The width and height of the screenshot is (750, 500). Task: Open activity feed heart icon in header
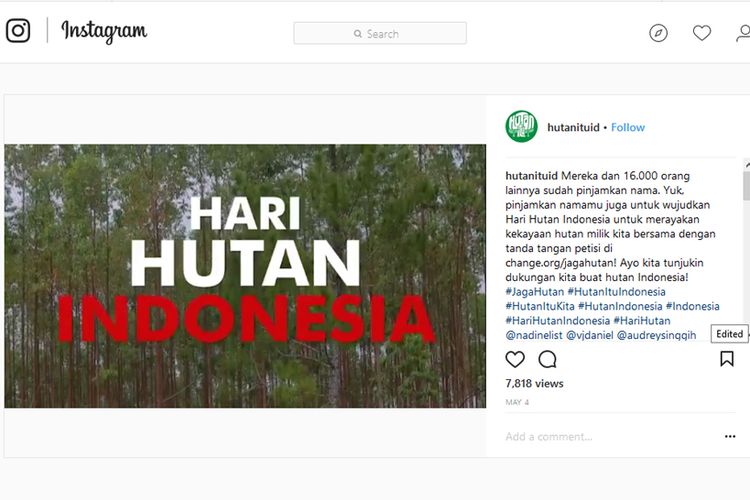[702, 33]
